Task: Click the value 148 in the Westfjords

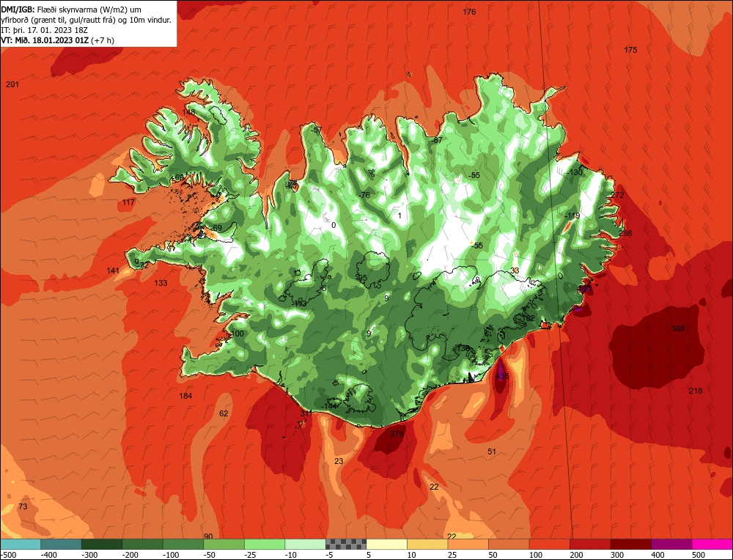Action: coord(189,111)
